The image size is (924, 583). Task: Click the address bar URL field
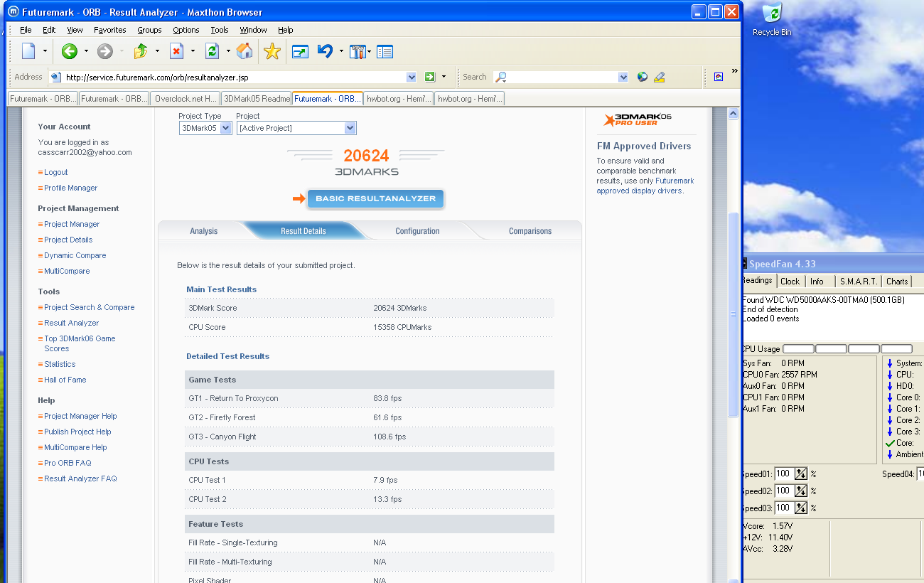tap(235, 77)
